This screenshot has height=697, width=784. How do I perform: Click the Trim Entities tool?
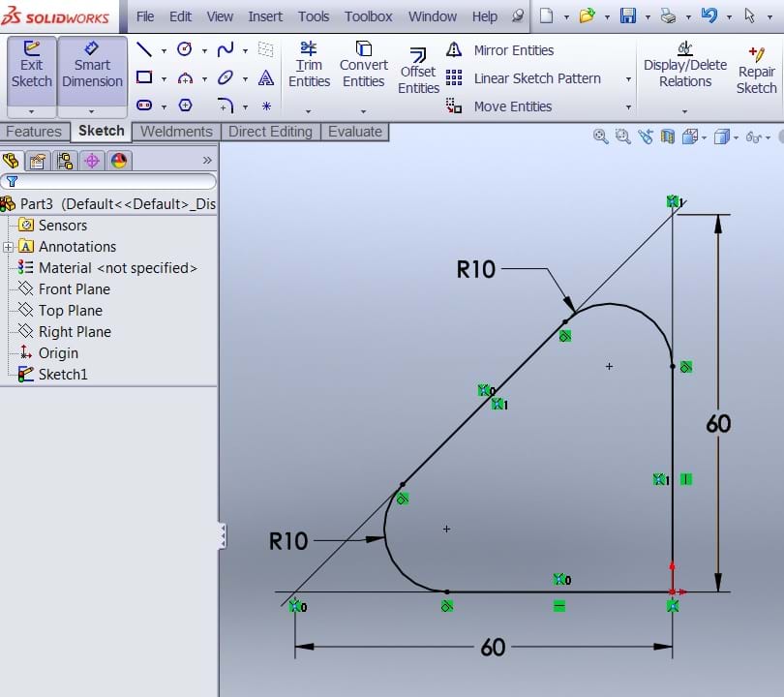309,64
